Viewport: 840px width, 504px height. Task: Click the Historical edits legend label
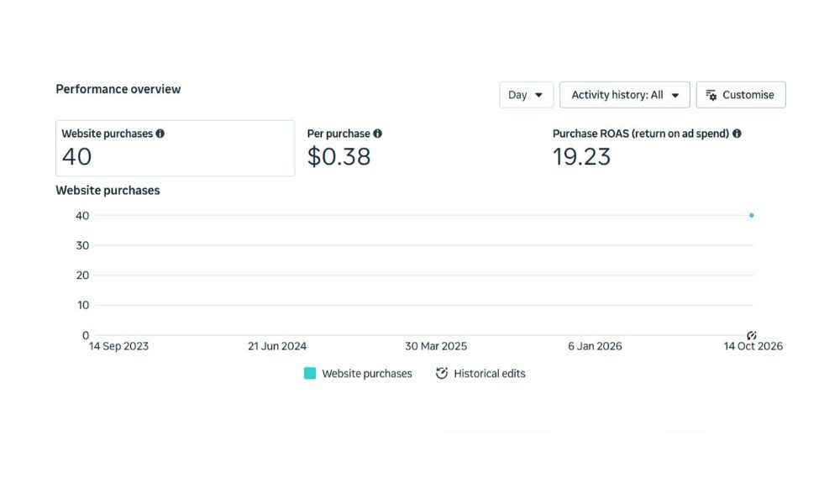pos(490,373)
